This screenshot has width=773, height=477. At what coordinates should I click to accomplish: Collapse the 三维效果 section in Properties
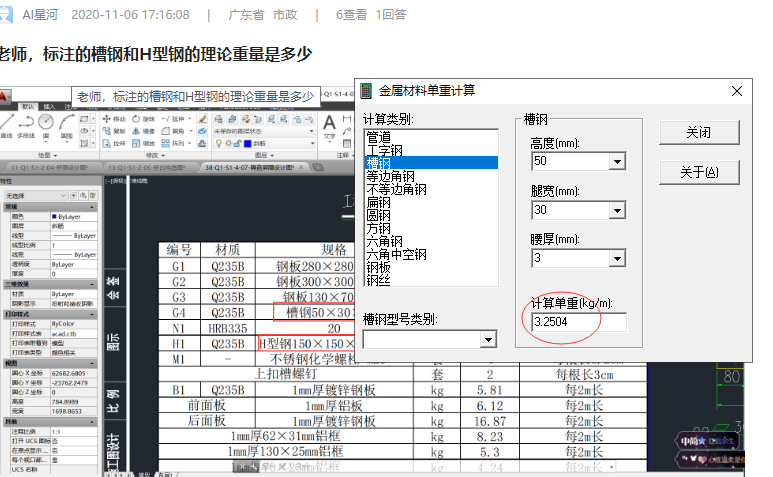[92, 284]
